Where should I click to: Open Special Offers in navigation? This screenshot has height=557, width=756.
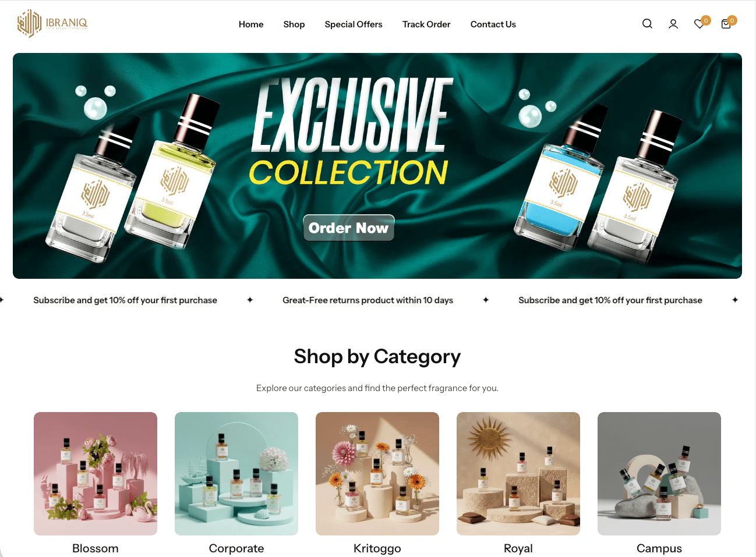(354, 24)
